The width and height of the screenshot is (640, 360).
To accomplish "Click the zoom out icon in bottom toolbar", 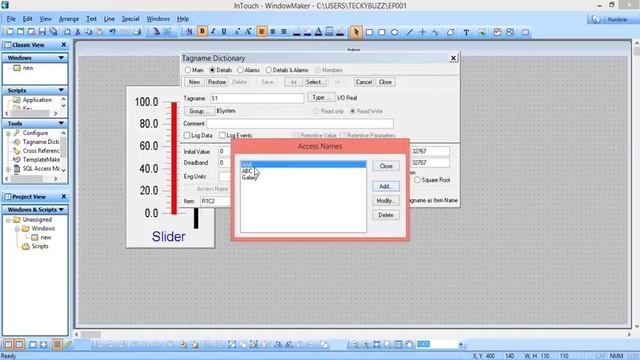I will [x=356, y=345].
